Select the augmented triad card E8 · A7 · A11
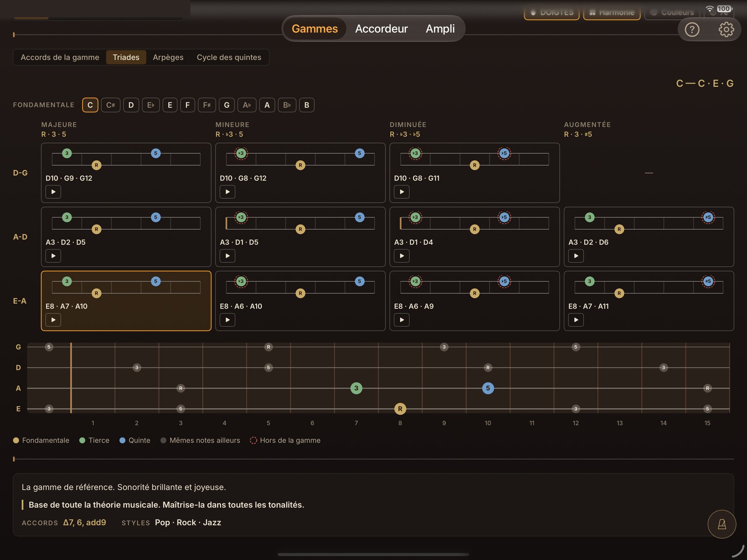This screenshot has width=747, height=560. (649, 301)
